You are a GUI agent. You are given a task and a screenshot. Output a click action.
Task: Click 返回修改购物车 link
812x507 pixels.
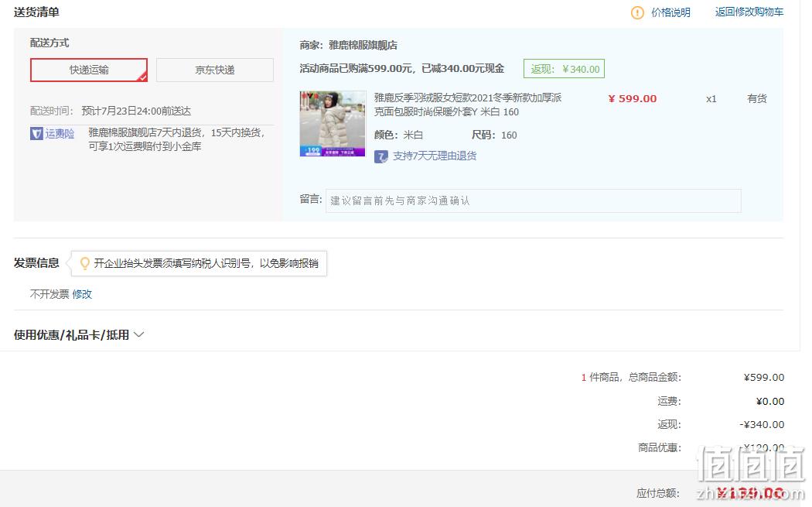(749, 12)
